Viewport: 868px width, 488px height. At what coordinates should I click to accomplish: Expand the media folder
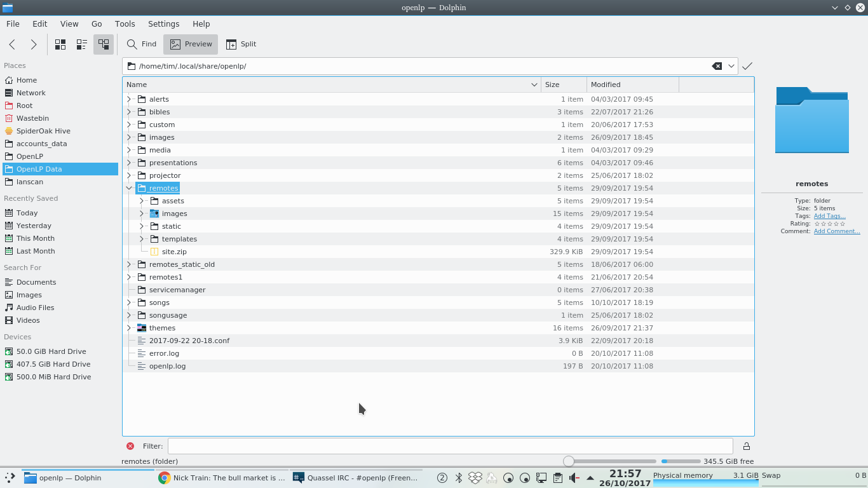(x=129, y=150)
